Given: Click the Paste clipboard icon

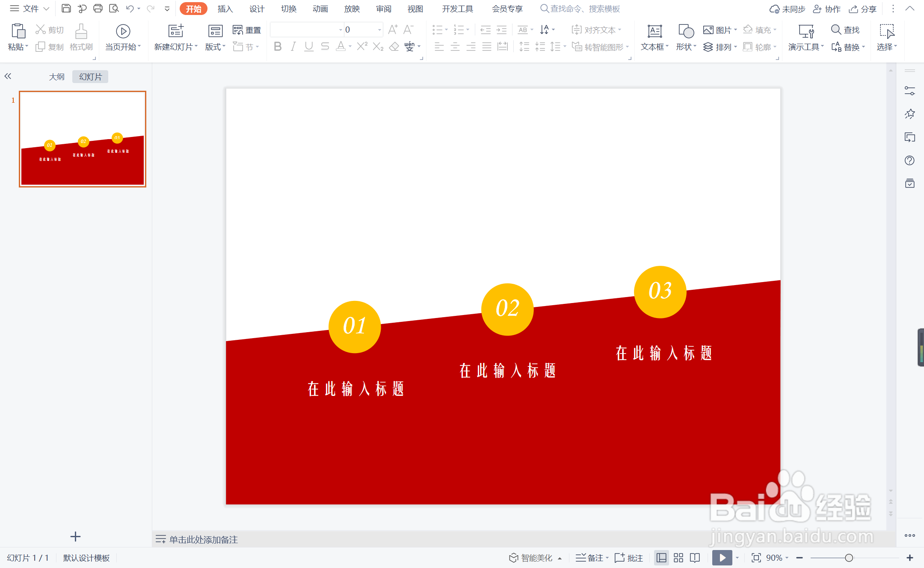Looking at the screenshot, I should (18, 31).
